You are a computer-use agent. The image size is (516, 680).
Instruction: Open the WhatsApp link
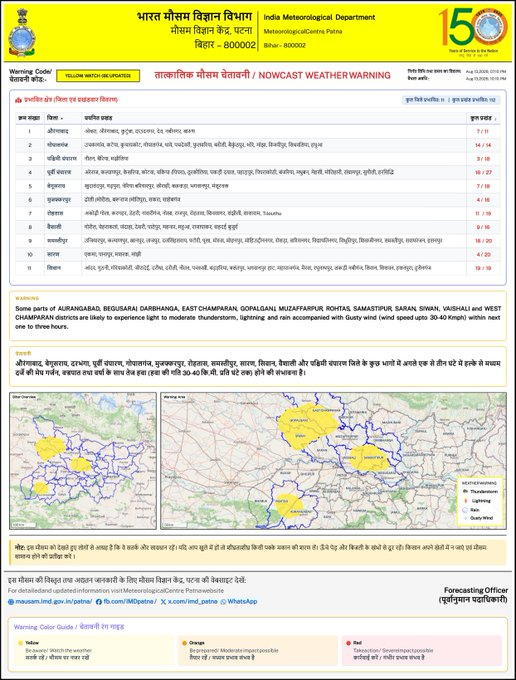[242, 602]
